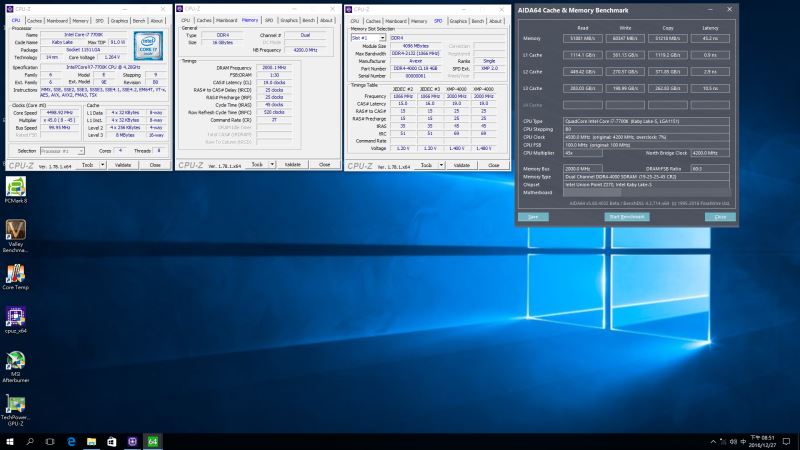Open the Windows Start menu
Screen dimensions: 800x450
click(x=10, y=441)
